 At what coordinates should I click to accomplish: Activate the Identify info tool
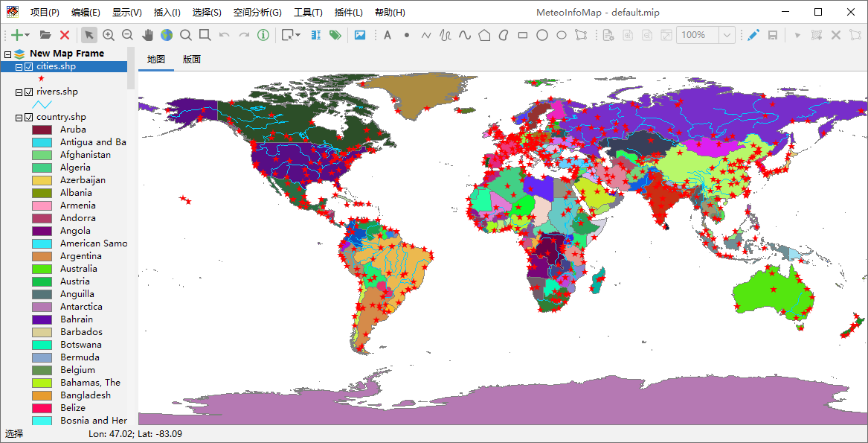(x=263, y=35)
